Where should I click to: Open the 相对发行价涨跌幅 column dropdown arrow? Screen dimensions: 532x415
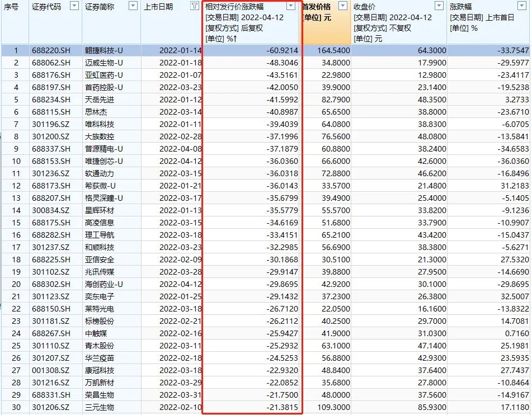291,6
